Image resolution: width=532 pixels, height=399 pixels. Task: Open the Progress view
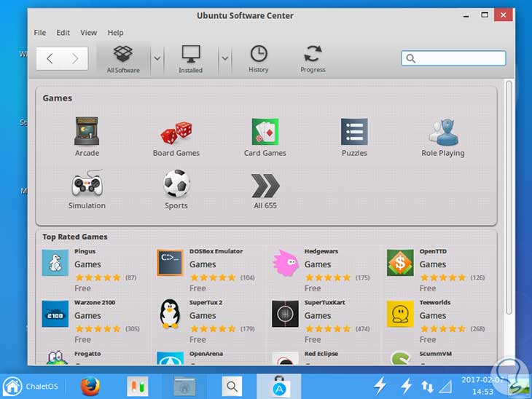click(313, 59)
